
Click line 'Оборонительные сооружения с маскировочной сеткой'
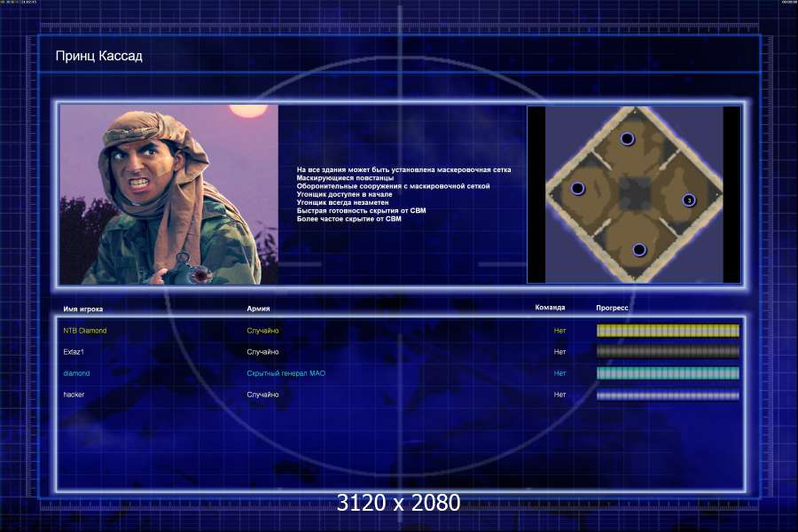394,186
